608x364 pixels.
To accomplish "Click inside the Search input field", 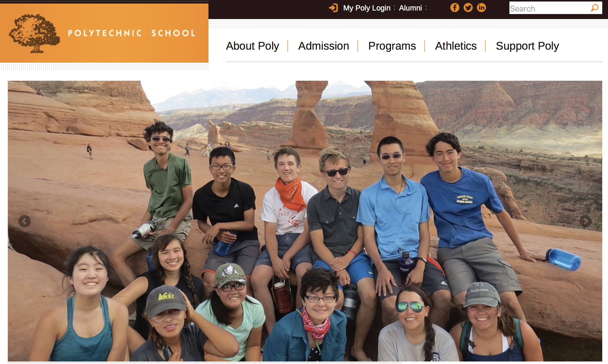I will pyautogui.click(x=549, y=8).
